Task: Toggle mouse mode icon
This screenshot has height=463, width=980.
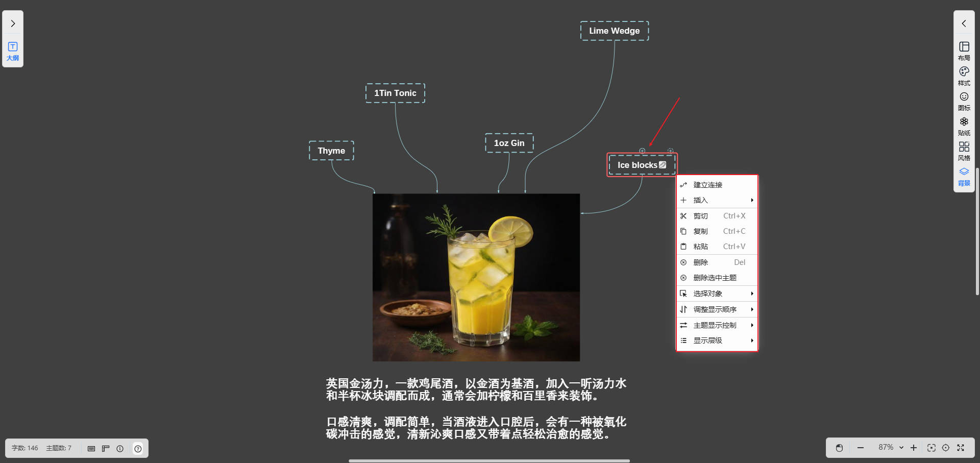Action: coord(839,448)
